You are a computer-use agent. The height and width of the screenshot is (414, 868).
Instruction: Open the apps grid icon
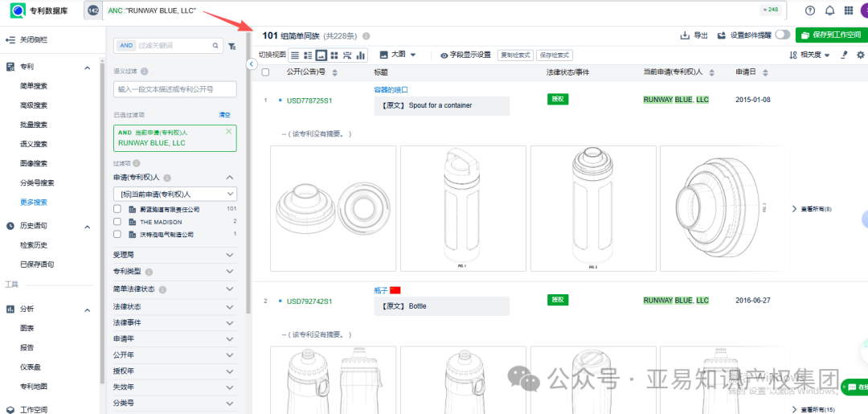point(849,10)
